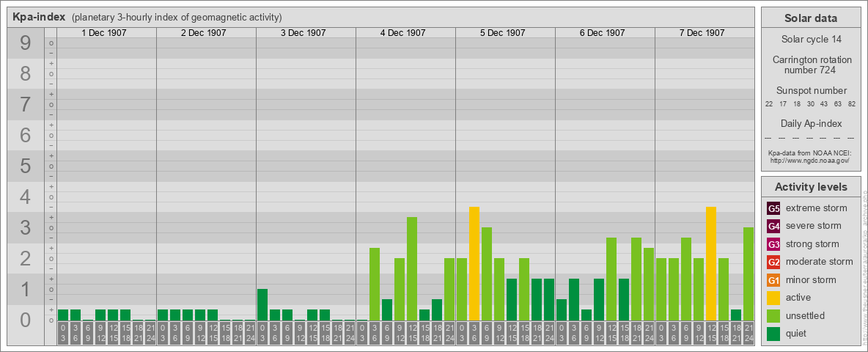Click the 7 Dec 1907 date header
868x352 pixels.
pos(702,33)
